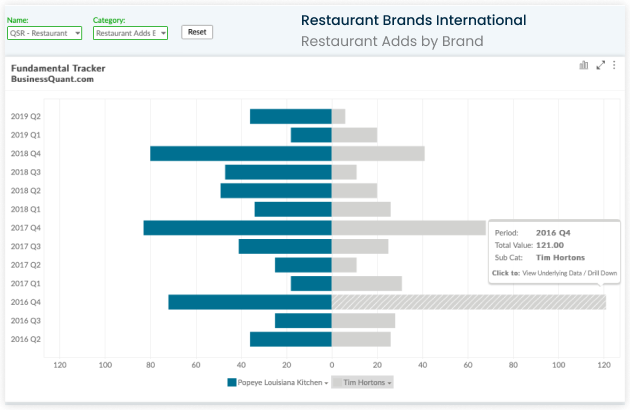
Task: Click the 2016 Q2 axis label
Action: [x=26, y=339]
